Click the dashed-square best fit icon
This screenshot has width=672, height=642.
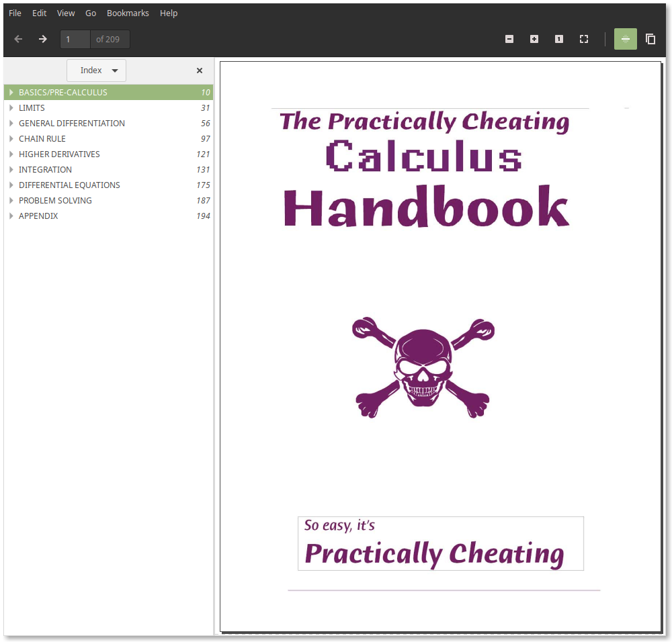pos(584,39)
